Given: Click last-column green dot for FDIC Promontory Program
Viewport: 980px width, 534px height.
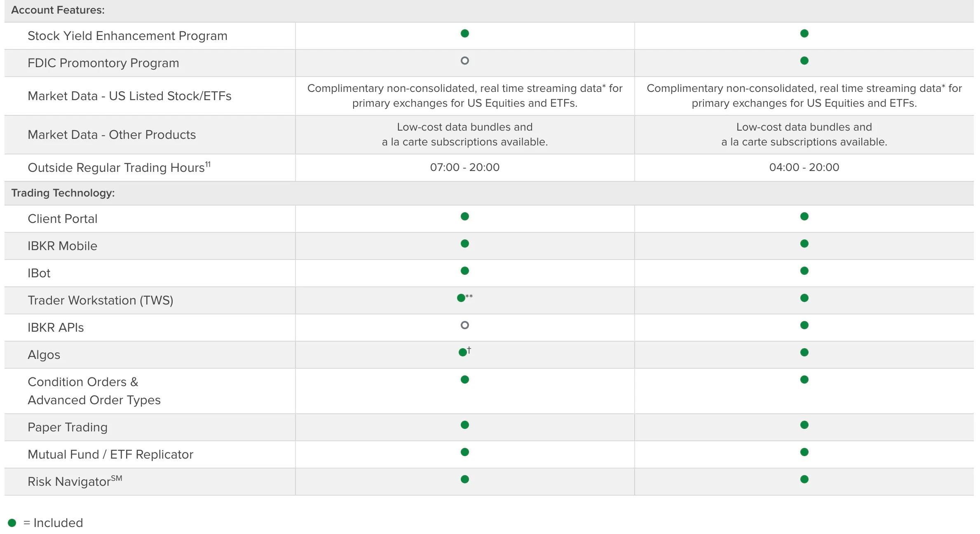Looking at the screenshot, I should coord(804,61).
